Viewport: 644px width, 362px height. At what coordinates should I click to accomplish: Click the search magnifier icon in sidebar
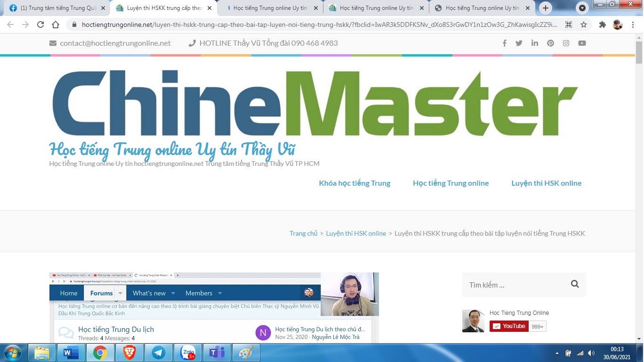[574, 284]
